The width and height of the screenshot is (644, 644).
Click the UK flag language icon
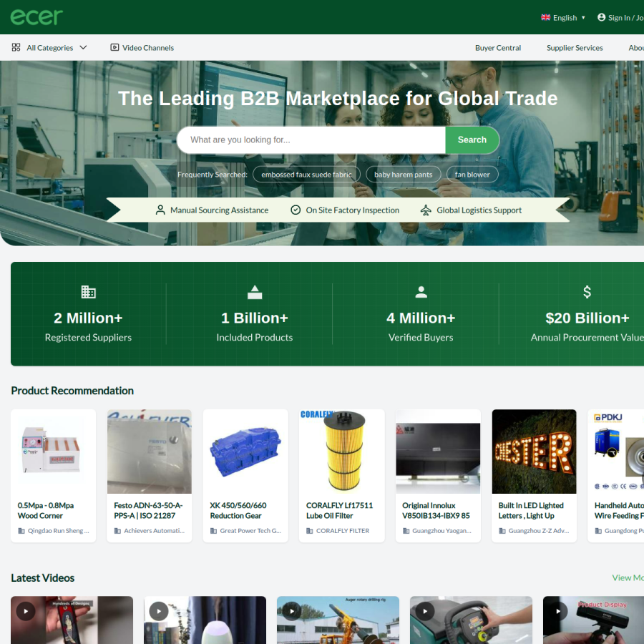click(x=545, y=18)
